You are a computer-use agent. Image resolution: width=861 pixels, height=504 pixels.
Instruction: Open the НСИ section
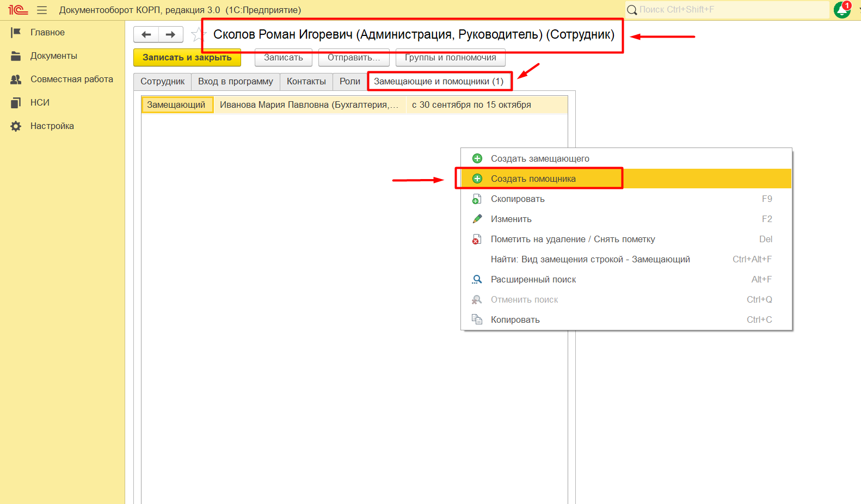40,103
